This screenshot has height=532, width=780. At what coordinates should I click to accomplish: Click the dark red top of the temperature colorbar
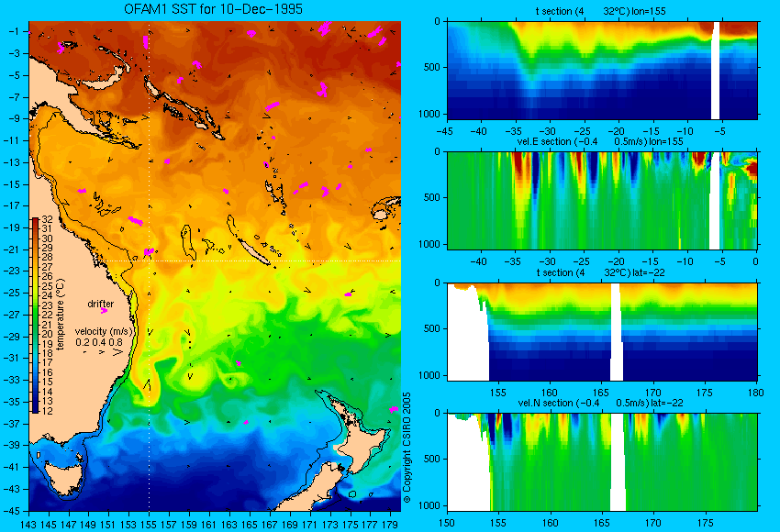(36, 222)
